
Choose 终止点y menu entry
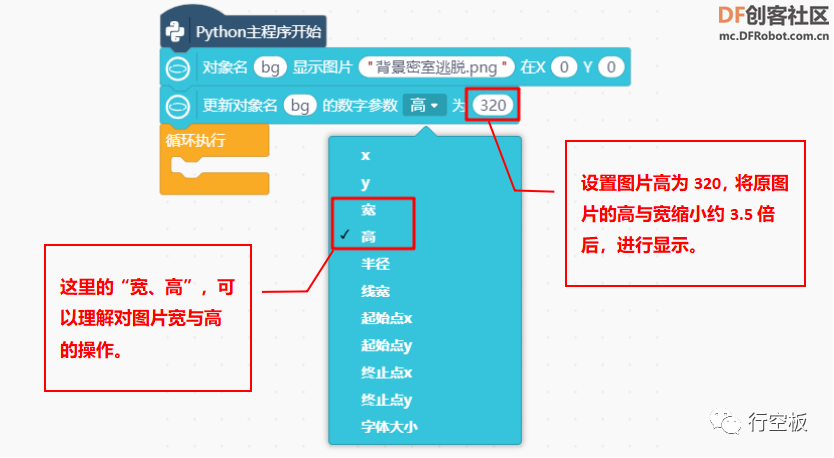pos(387,400)
